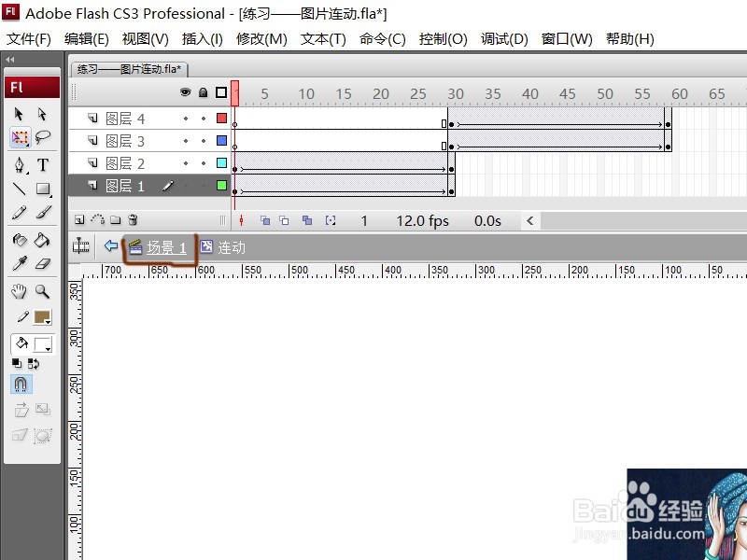Click the Delete Layer trash icon
This screenshot has width=747, height=560.
pos(134,219)
